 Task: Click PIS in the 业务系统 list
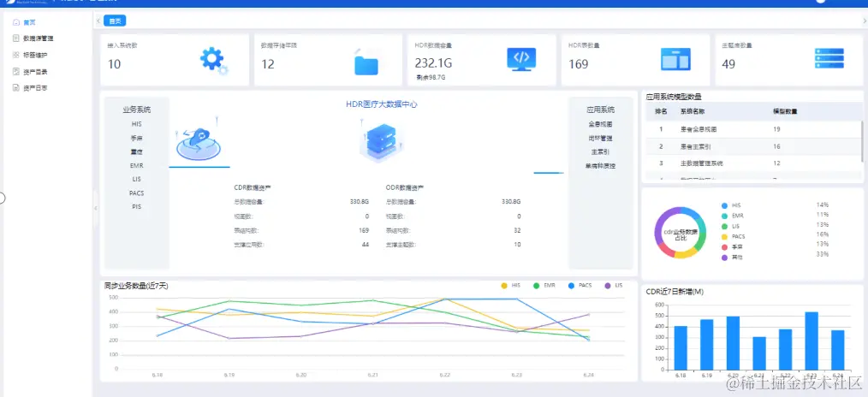point(137,207)
